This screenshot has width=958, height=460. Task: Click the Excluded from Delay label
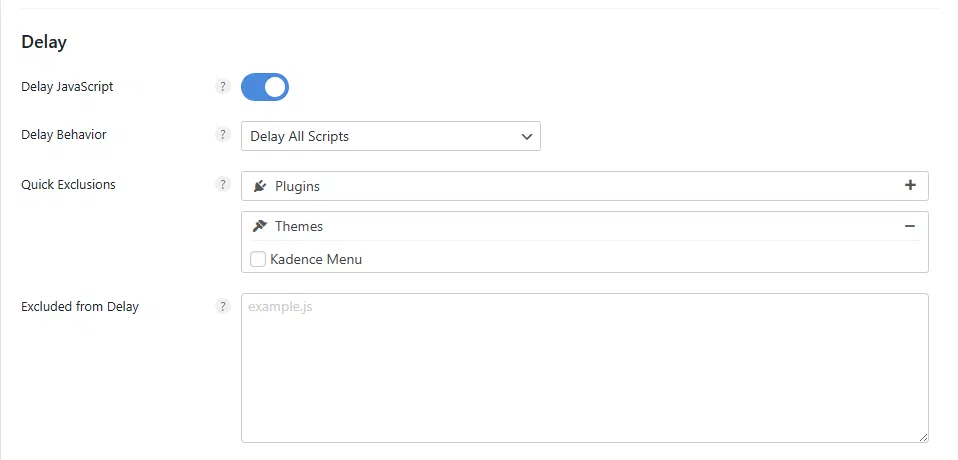tap(80, 307)
